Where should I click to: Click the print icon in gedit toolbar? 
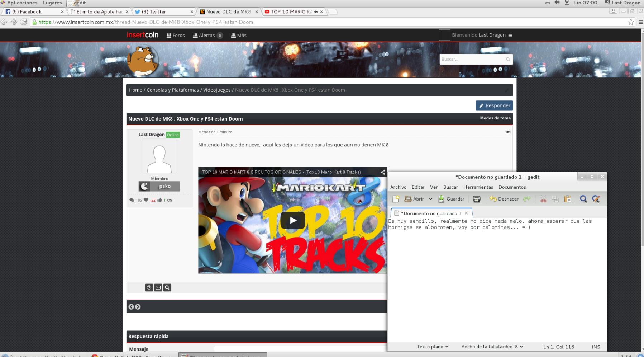point(476,199)
